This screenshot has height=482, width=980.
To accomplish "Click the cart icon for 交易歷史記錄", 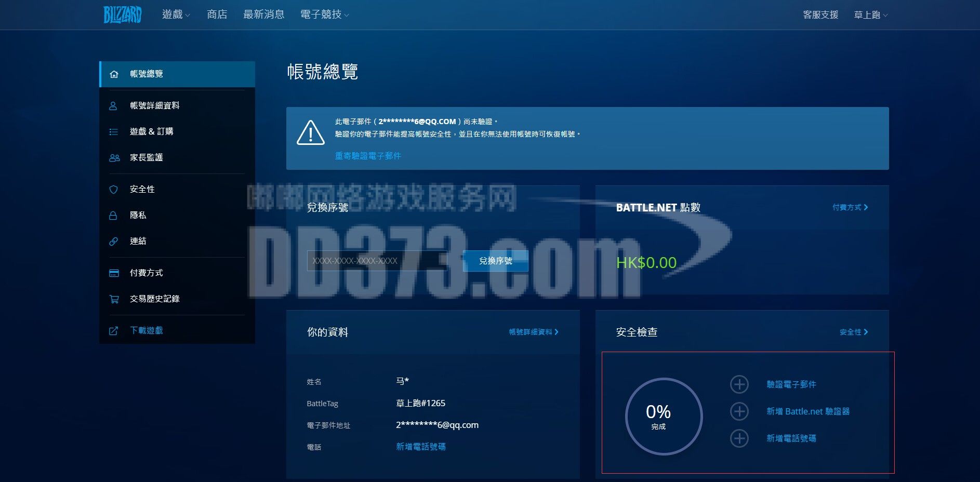I will (x=114, y=299).
